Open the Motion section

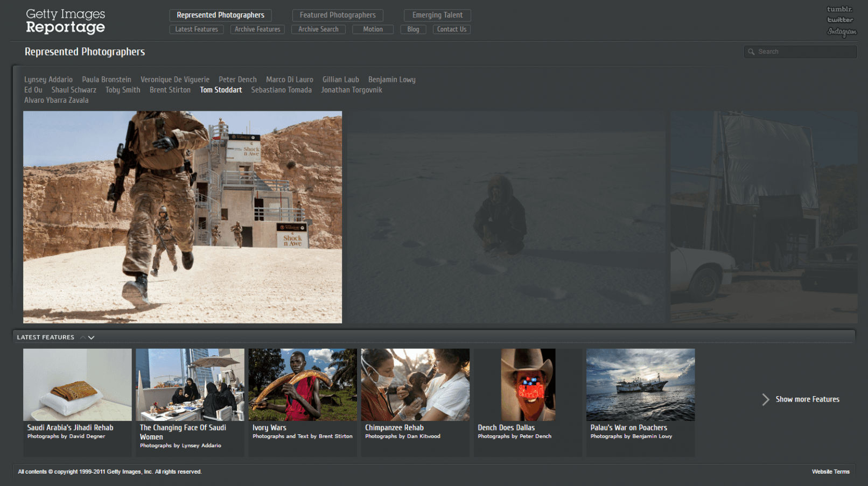pos(373,29)
